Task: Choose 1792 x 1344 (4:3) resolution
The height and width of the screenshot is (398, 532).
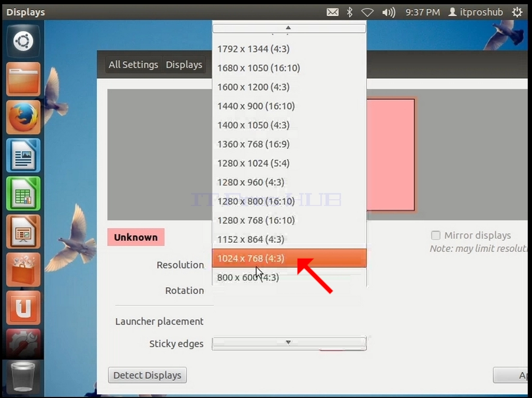Action: pos(289,49)
